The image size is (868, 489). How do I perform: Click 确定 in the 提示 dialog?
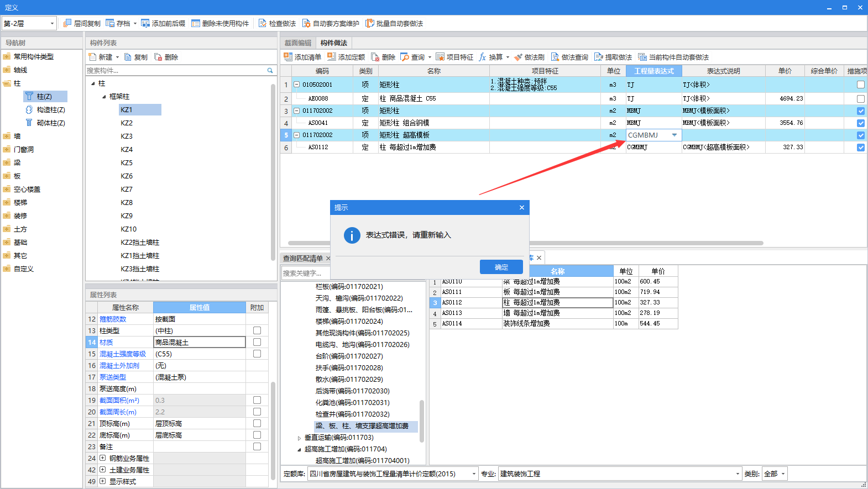501,267
